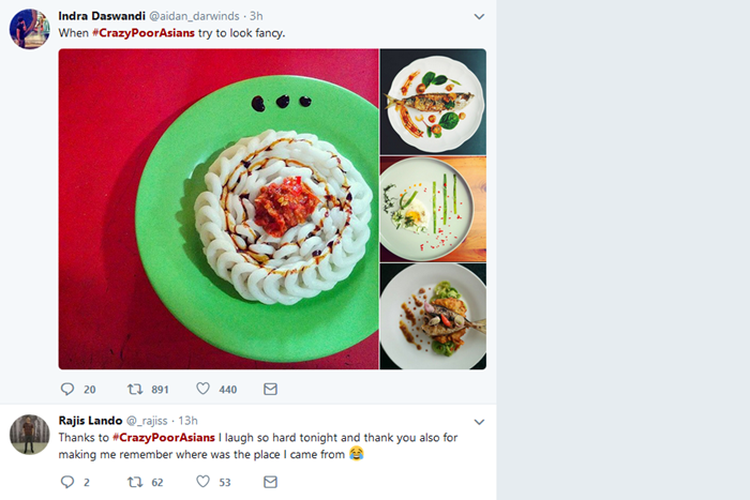The height and width of the screenshot is (500, 750).
Task: Send Indra Daswandi's tweet via direct message
Action: pos(270,389)
